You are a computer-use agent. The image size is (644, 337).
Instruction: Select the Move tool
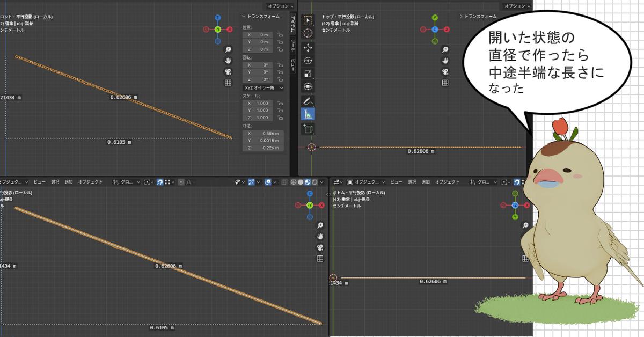coord(308,48)
